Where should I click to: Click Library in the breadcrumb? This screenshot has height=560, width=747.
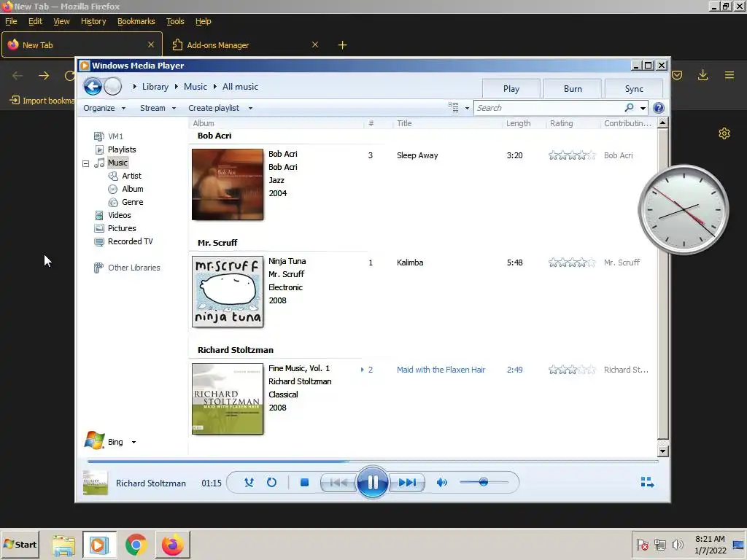point(155,87)
